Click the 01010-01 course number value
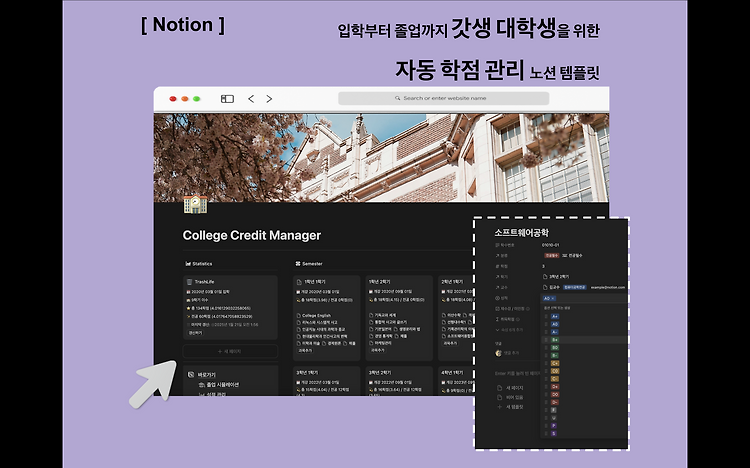Image resolution: width=750 pixels, height=468 pixels. tap(551, 245)
